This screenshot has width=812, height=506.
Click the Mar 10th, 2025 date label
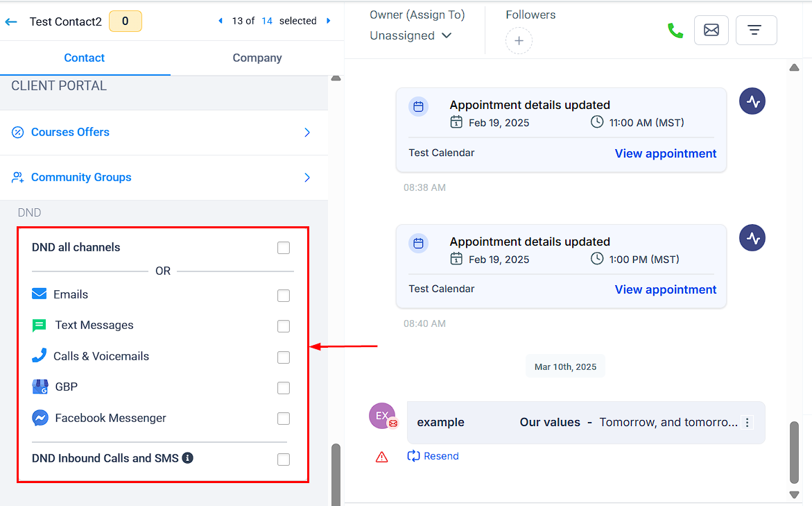click(566, 366)
